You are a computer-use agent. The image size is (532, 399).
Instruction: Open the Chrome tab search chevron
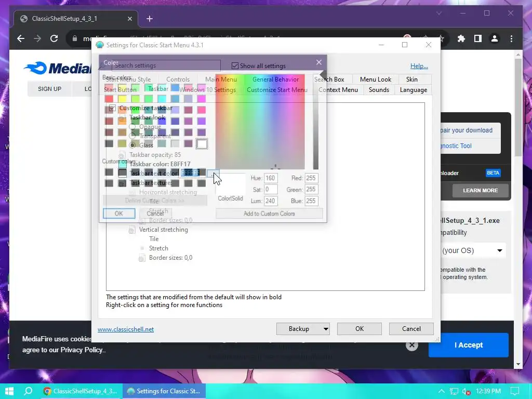point(439,13)
